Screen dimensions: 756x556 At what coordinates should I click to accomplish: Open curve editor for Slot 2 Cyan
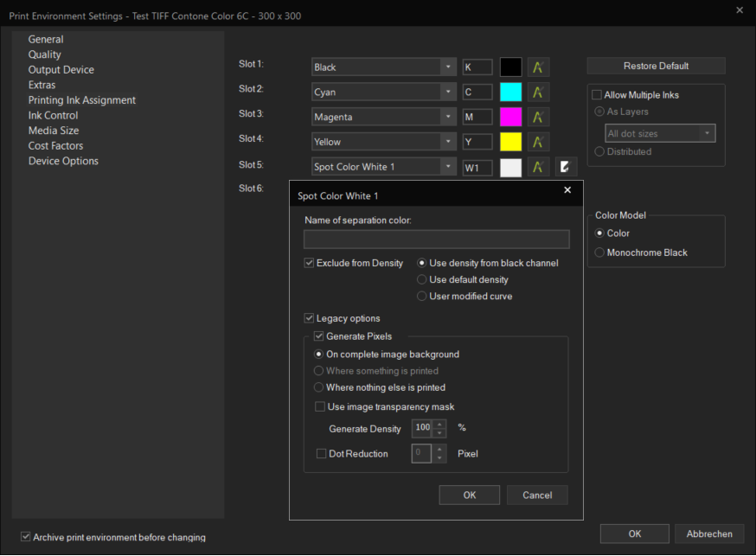pyautogui.click(x=538, y=92)
